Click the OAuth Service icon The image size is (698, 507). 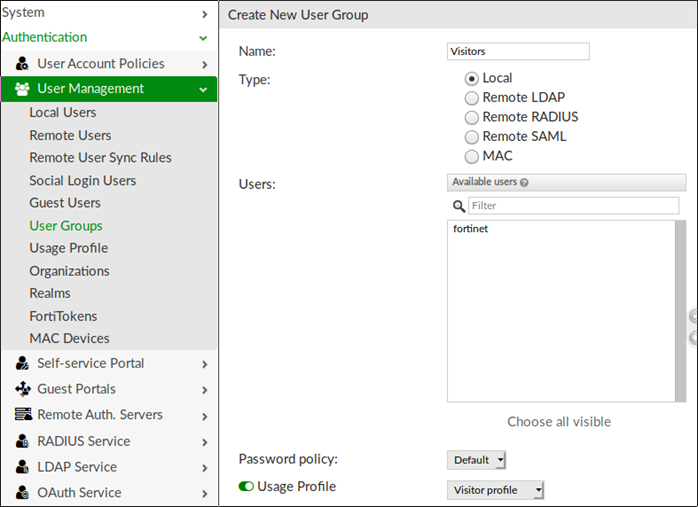pos(22,493)
